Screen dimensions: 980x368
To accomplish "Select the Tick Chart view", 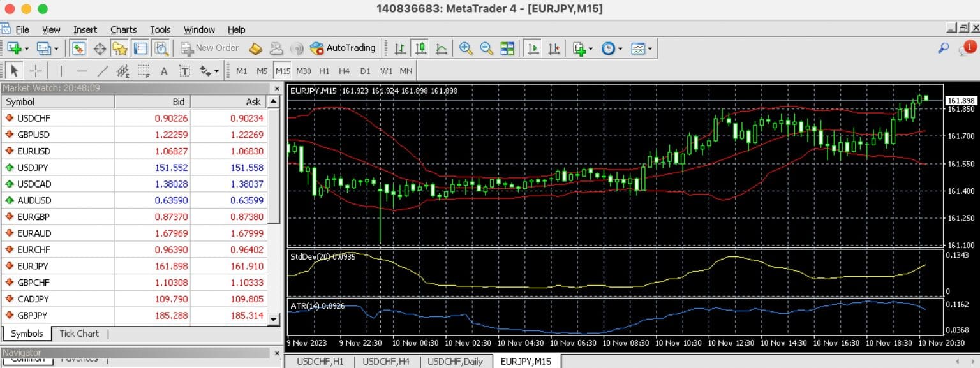I will coord(78,333).
